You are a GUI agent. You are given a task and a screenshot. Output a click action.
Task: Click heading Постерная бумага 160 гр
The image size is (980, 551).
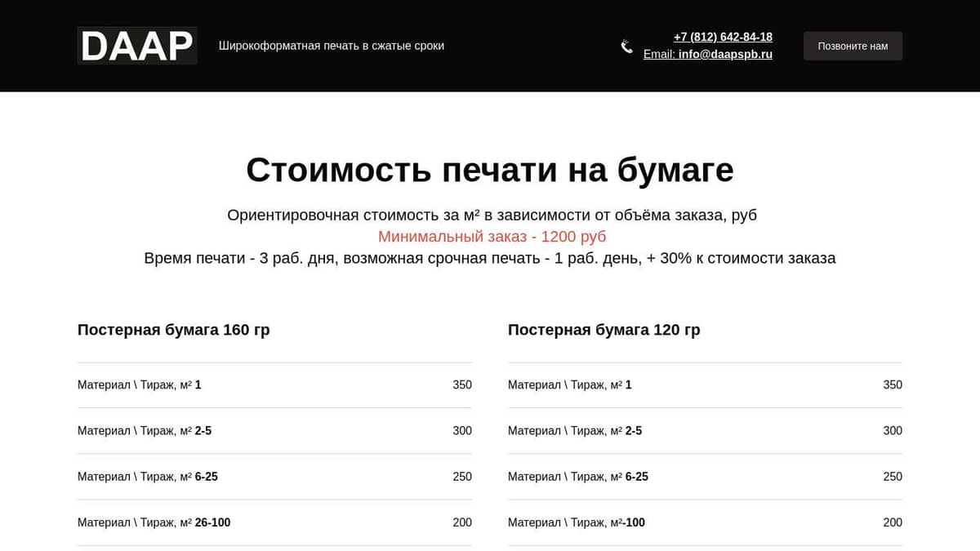173,330
